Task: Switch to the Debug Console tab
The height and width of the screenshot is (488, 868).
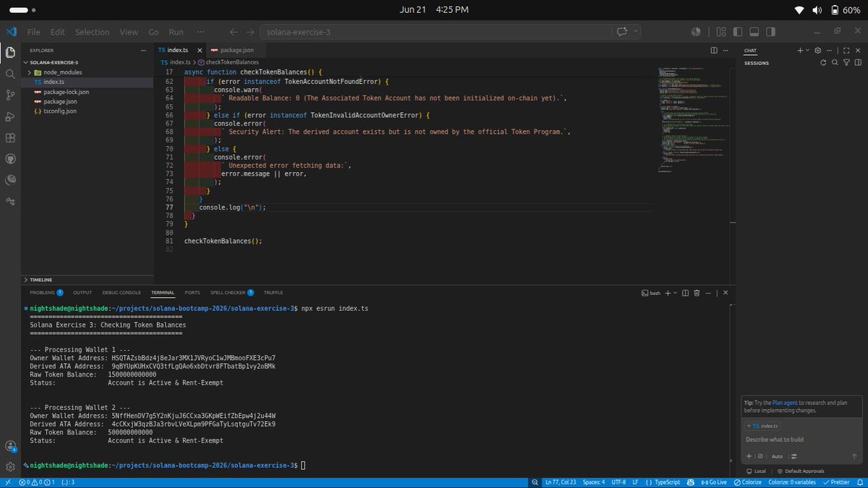Action: [x=121, y=293]
